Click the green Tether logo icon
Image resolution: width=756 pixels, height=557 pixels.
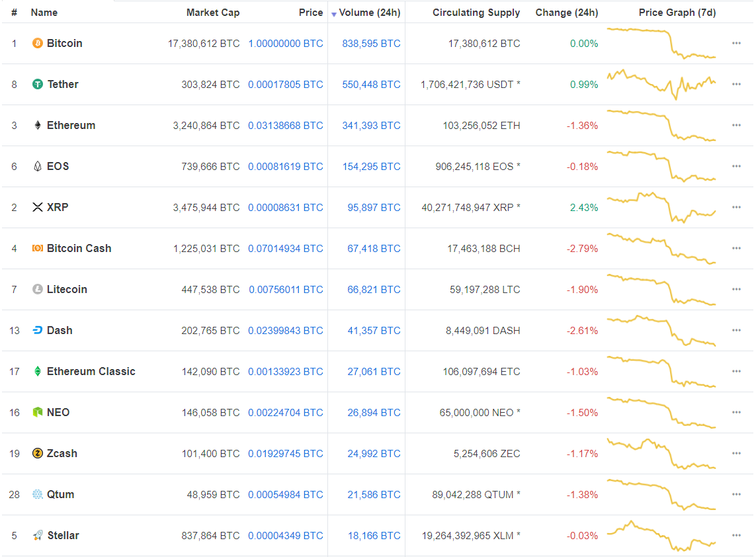click(38, 85)
